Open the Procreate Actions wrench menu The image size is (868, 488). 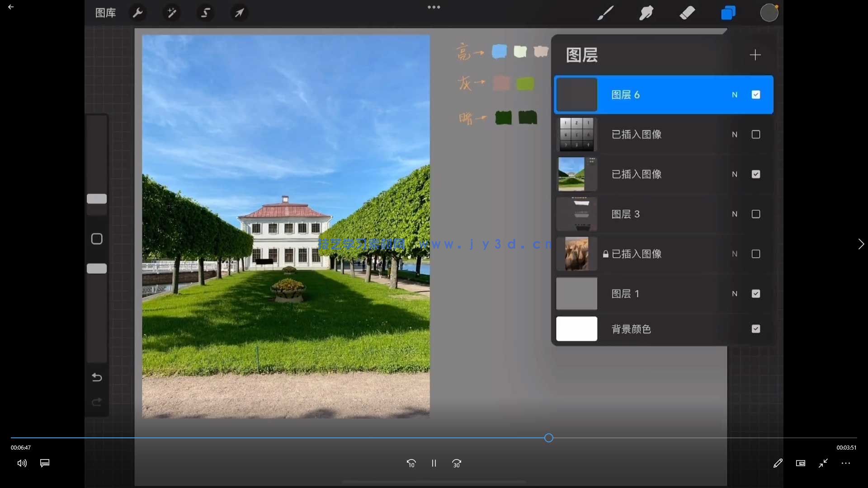(x=138, y=13)
